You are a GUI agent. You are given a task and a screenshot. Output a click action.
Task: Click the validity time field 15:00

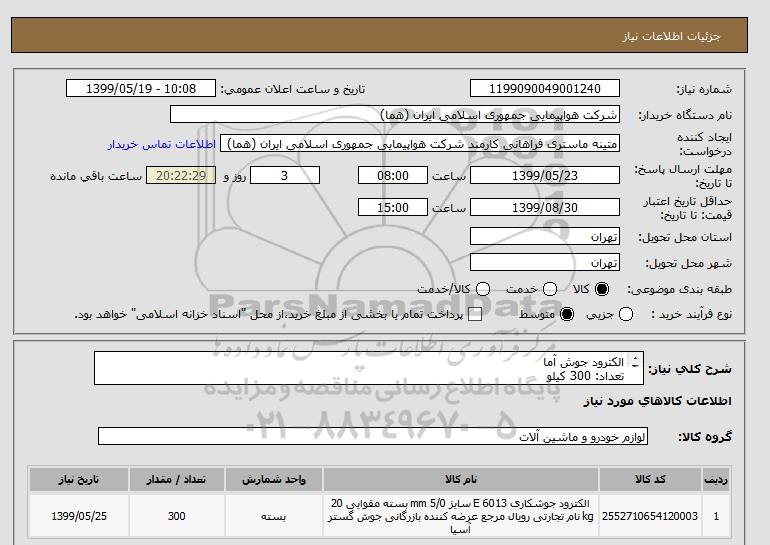pyautogui.click(x=393, y=208)
